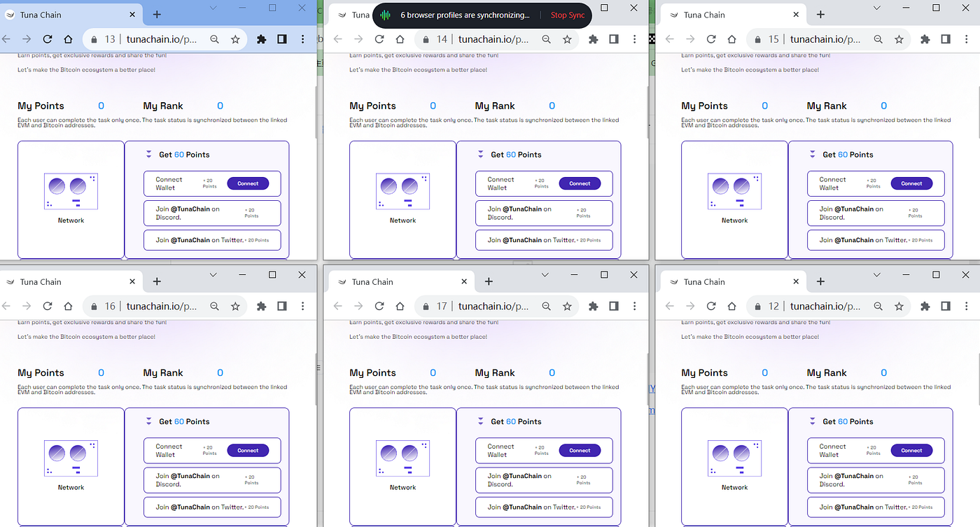Close the Tuna Chain tab in window 16
Image resolution: width=980 pixels, height=527 pixels.
132,282
